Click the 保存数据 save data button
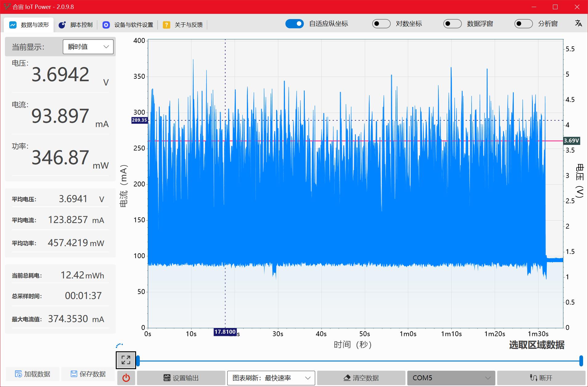The height and width of the screenshot is (387, 588). (x=88, y=374)
